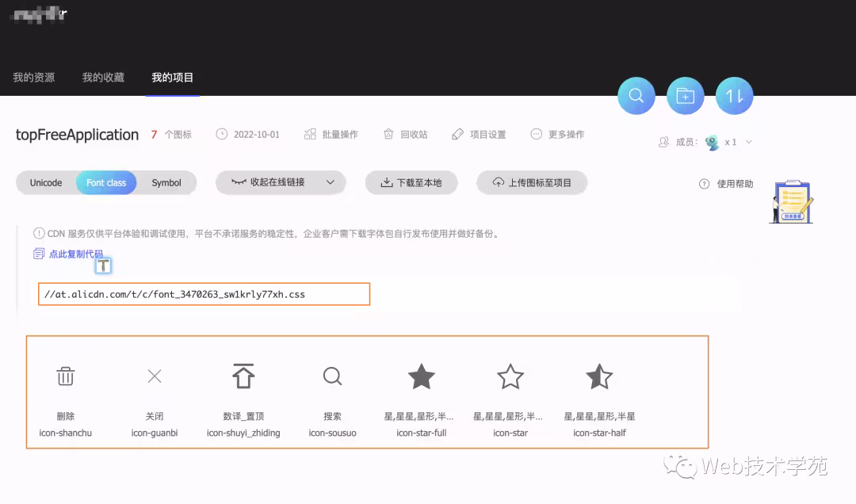Select the icon-sousuo magnifier icon
Image resolution: width=856 pixels, height=504 pixels.
333,376
